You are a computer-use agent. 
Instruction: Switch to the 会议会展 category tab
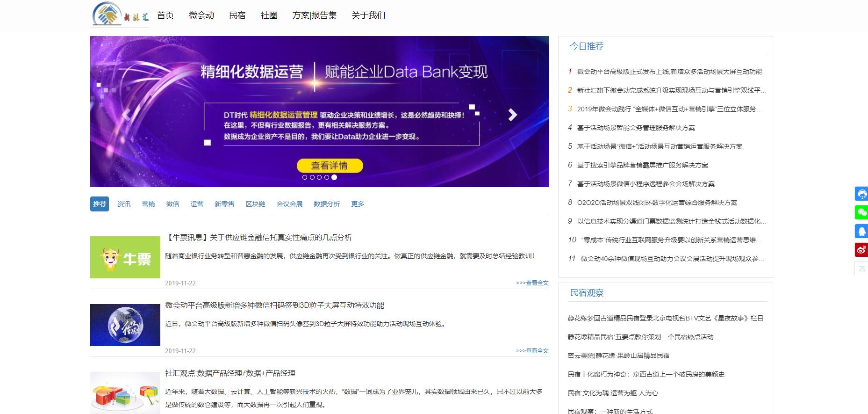(x=289, y=204)
